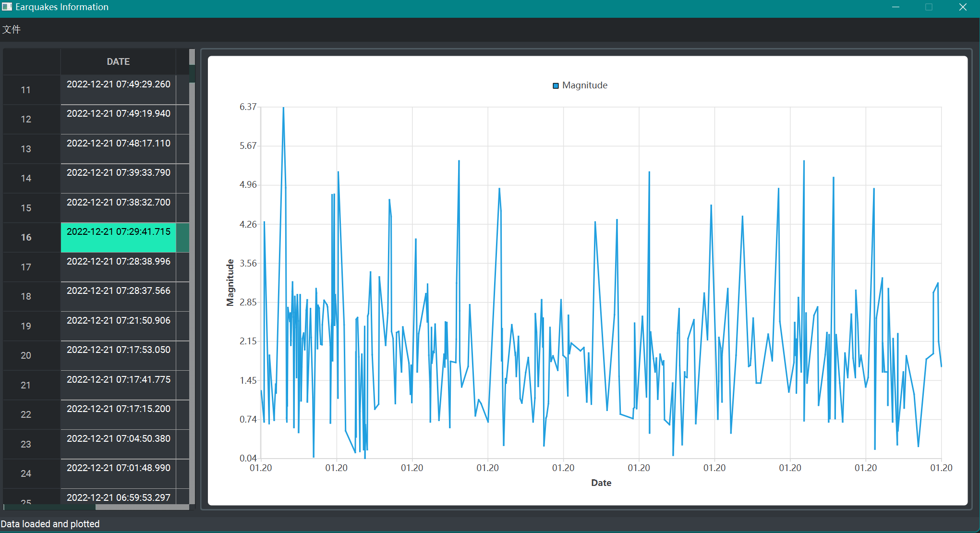This screenshot has width=980, height=533.
Task: Select row header number 11
Action: tap(26, 90)
